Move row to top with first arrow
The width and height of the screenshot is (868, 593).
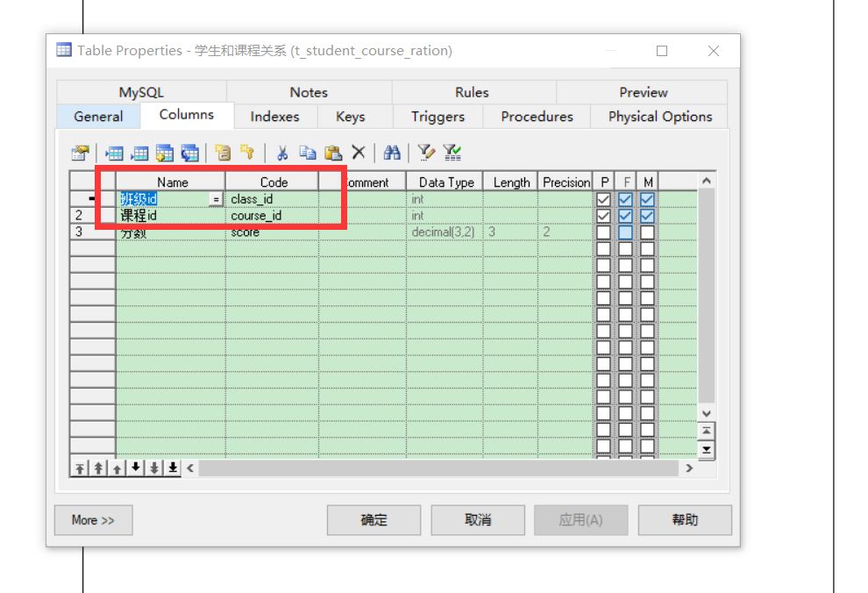(x=80, y=468)
